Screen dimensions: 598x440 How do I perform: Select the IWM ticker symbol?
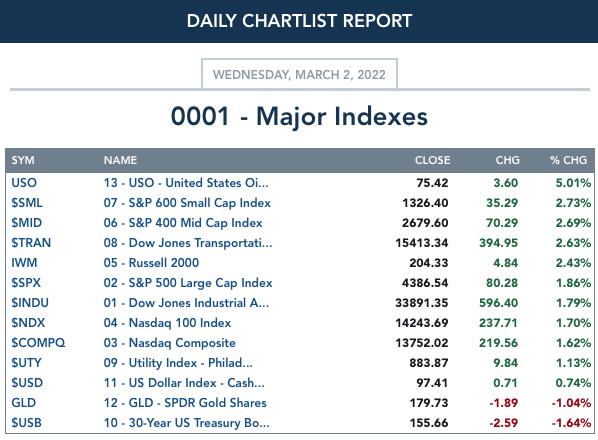click(24, 263)
